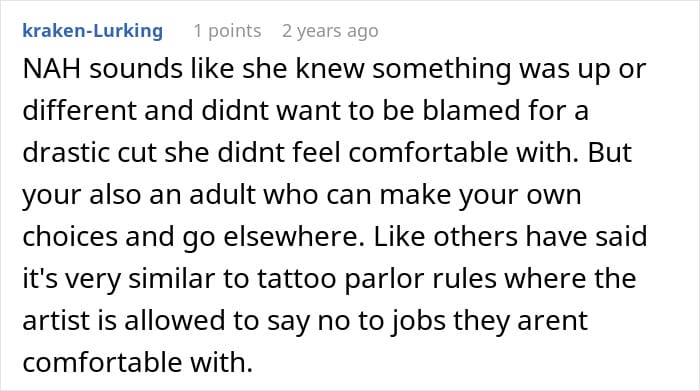
Task: Click the '1 points' score label
Action: click(x=227, y=31)
